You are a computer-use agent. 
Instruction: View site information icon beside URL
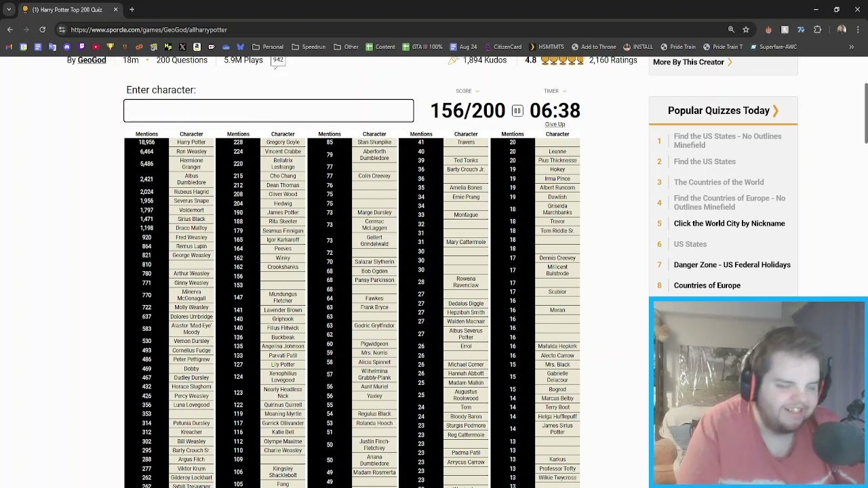coord(62,30)
